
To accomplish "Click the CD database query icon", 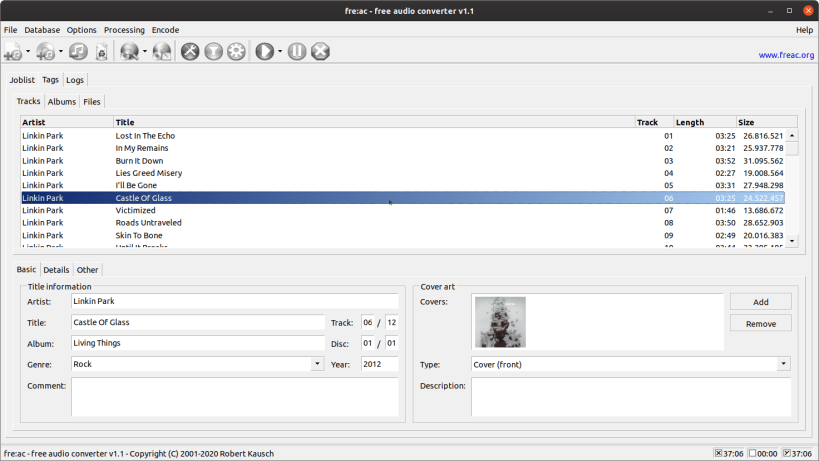I will pyautogui.click(x=129, y=52).
